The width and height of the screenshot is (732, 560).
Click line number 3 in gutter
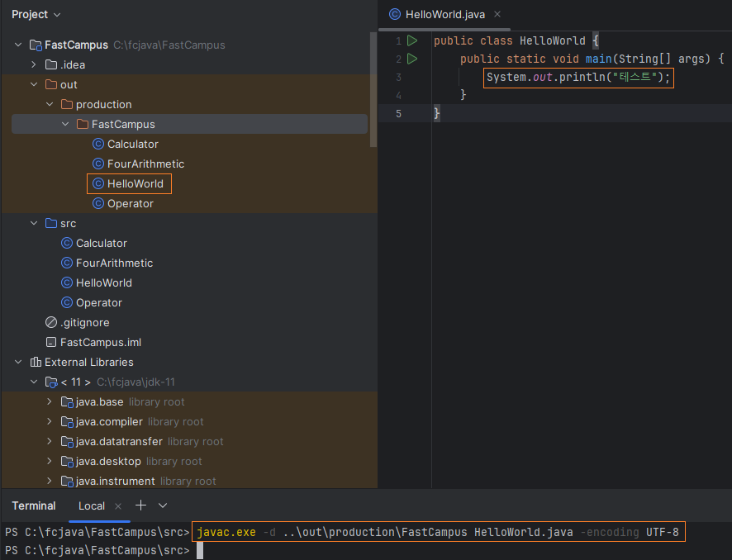(398, 77)
